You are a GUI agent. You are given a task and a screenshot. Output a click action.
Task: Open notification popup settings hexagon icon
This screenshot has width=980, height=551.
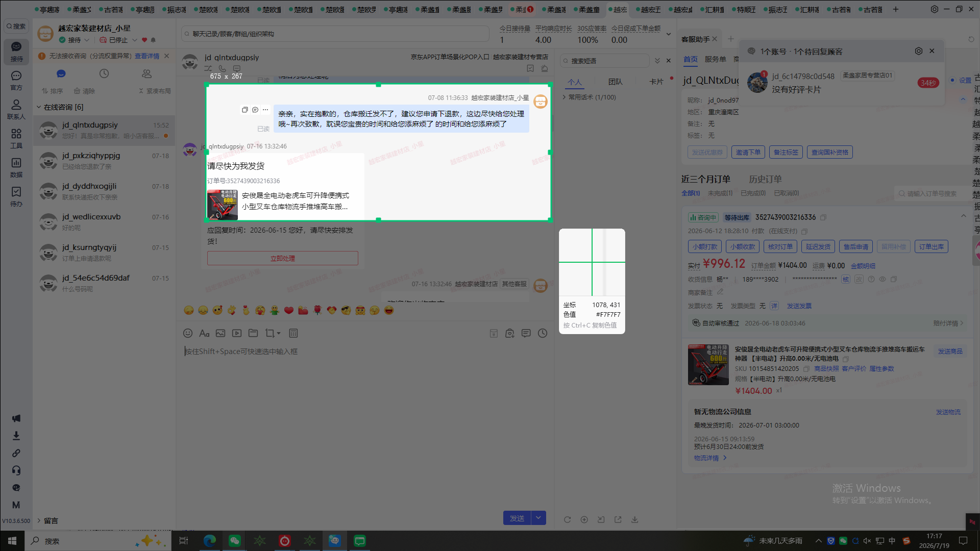[x=919, y=51]
